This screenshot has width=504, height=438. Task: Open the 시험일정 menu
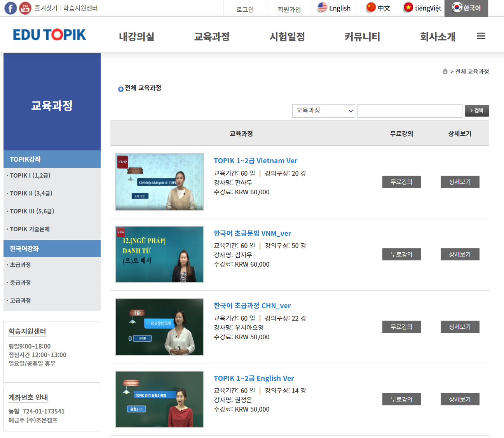287,37
